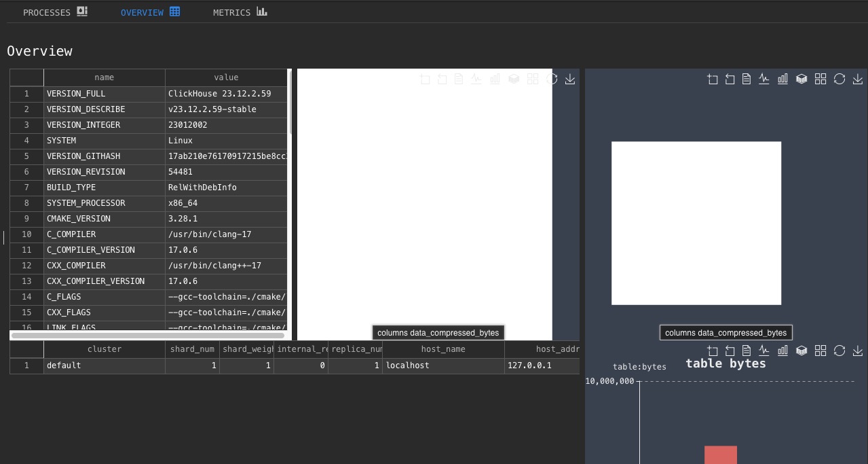View chart data as text document

point(746,79)
